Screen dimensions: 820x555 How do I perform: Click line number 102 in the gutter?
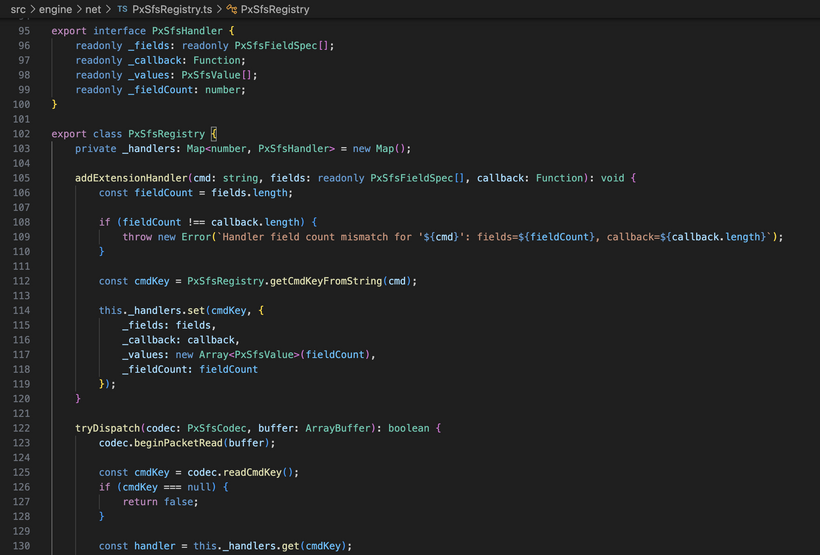coord(24,133)
